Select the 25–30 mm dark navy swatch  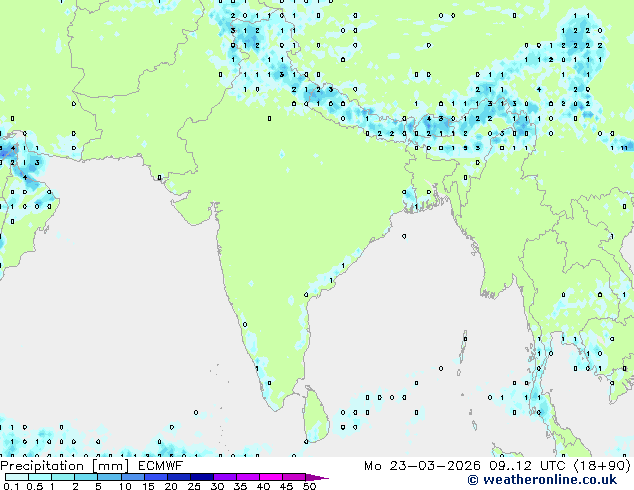click(x=201, y=477)
